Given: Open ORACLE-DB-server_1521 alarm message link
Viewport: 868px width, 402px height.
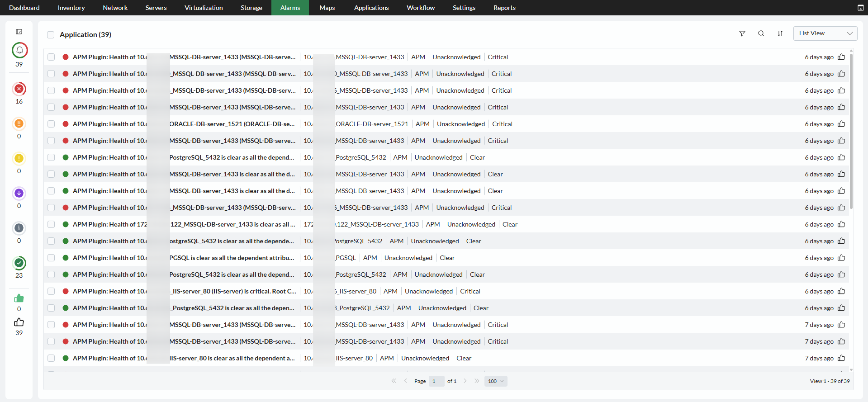Looking at the screenshot, I should point(184,124).
